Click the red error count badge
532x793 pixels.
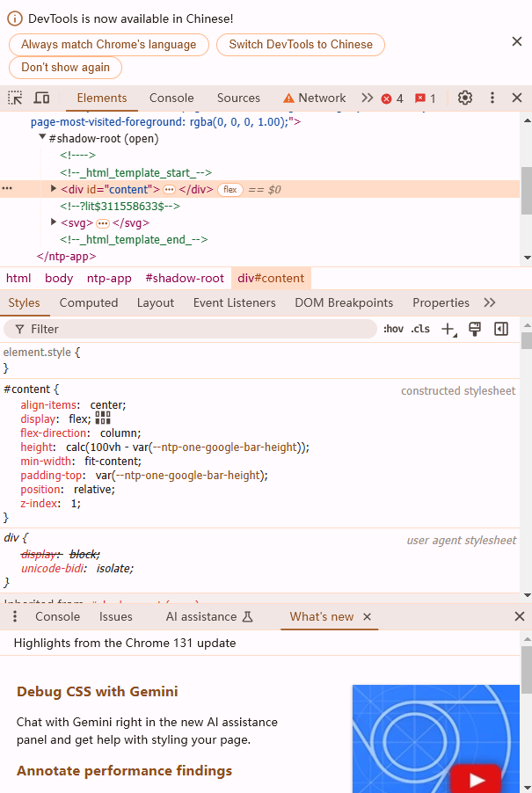pos(392,98)
